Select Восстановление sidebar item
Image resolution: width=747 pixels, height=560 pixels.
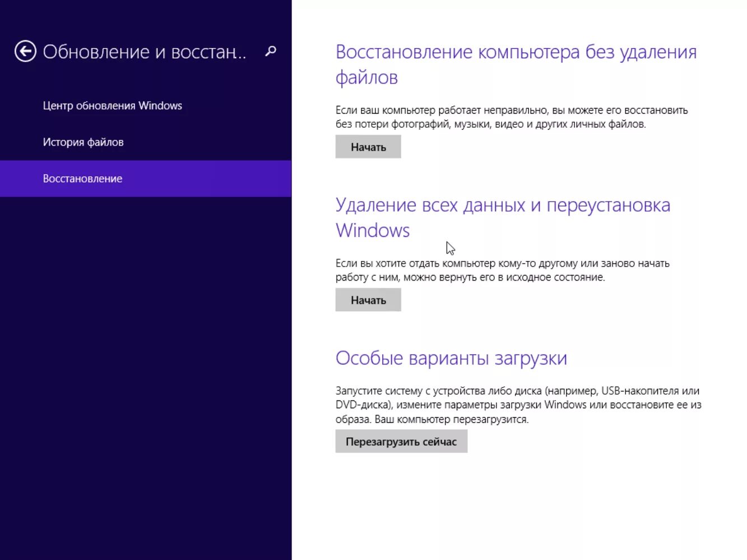click(x=146, y=179)
